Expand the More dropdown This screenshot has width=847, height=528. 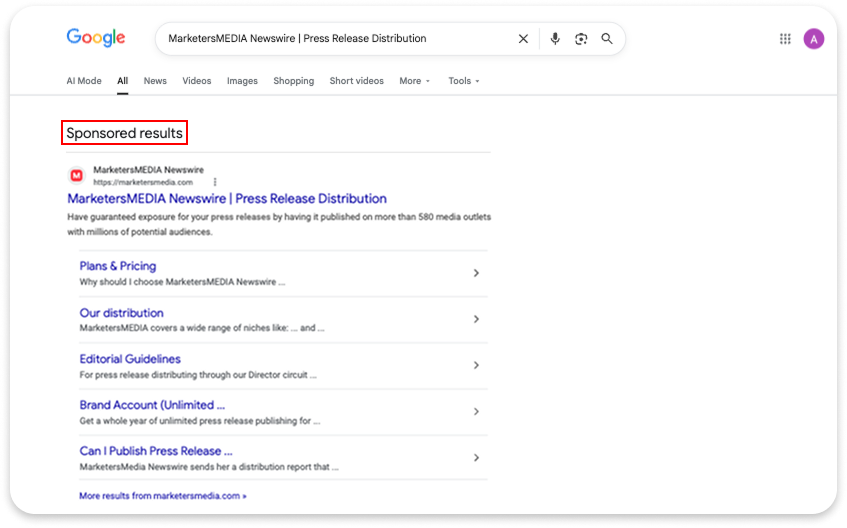414,81
